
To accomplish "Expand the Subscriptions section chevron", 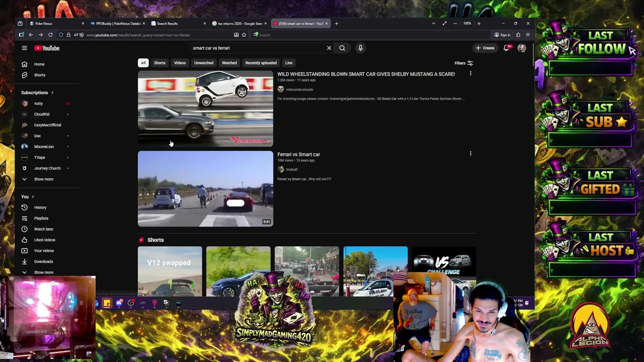I will [x=52, y=93].
